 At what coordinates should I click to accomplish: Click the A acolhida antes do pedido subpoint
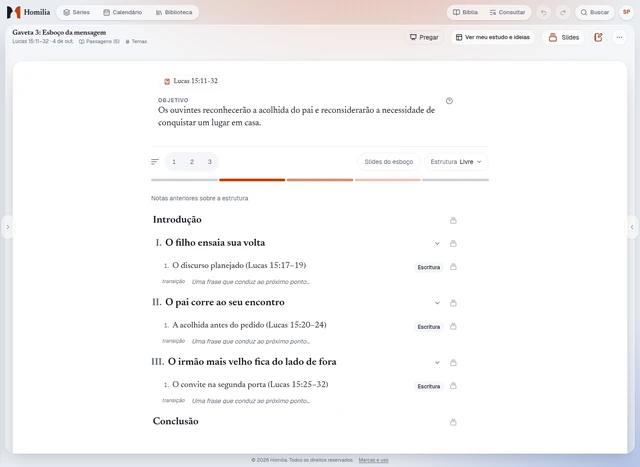pyautogui.click(x=249, y=325)
